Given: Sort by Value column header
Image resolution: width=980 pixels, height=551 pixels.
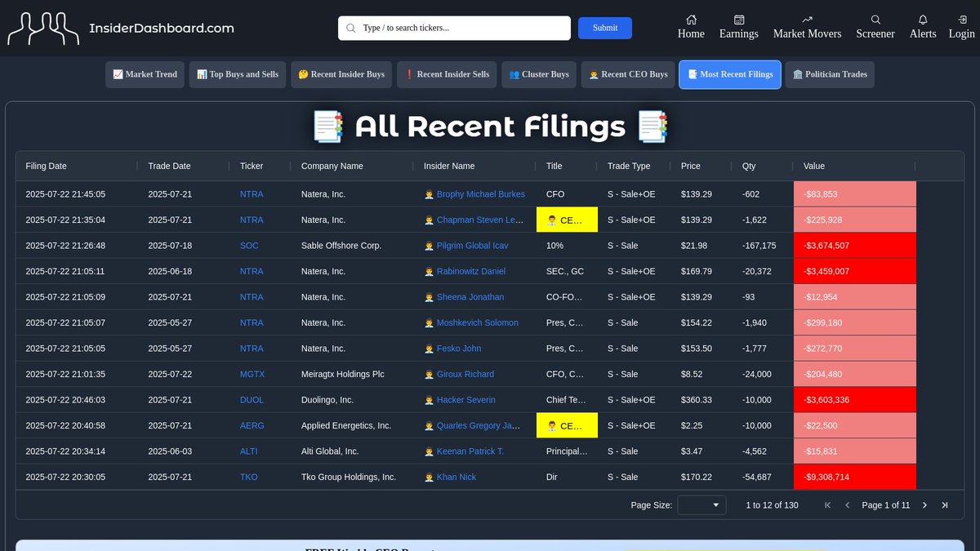Looking at the screenshot, I should 814,166.
